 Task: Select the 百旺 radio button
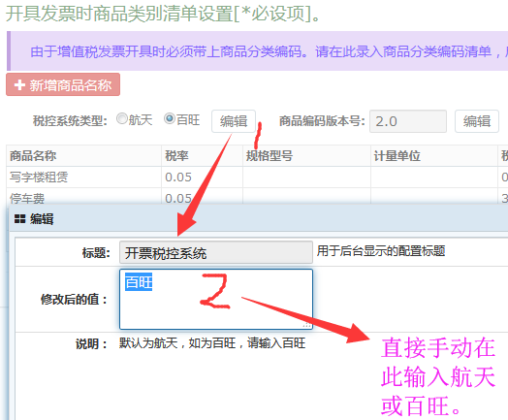170,118
